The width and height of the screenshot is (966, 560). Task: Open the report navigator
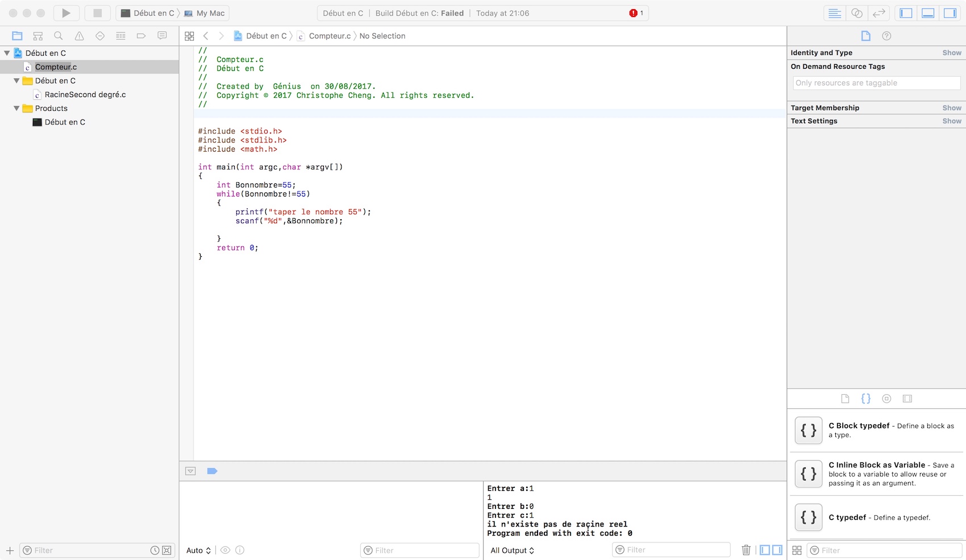point(162,36)
